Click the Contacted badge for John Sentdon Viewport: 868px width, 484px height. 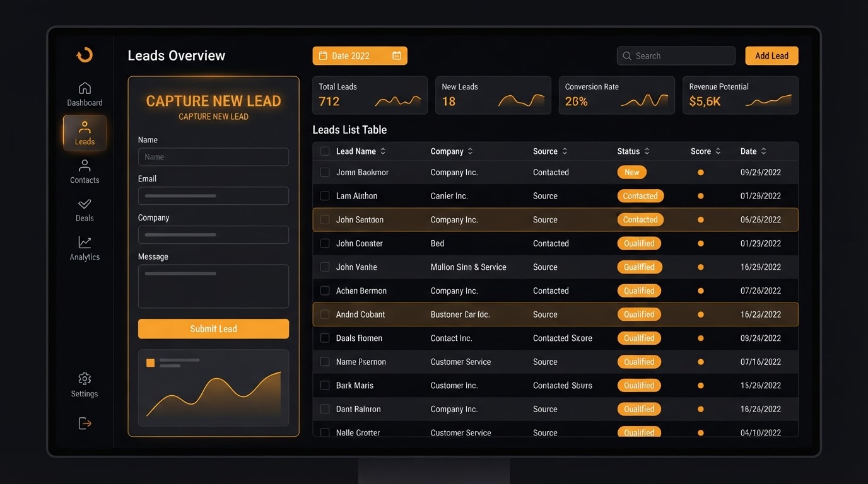(x=640, y=220)
